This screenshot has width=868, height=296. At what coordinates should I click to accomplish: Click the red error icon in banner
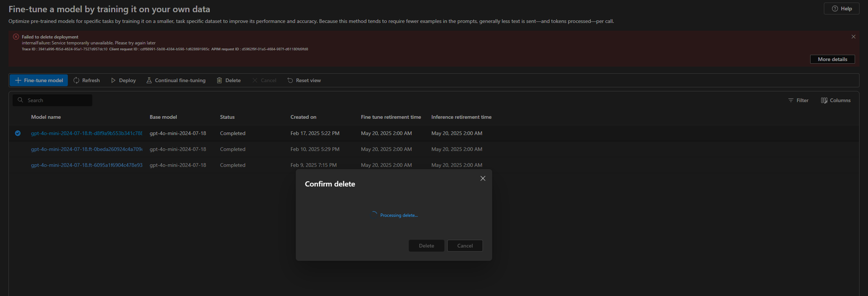[x=16, y=37]
